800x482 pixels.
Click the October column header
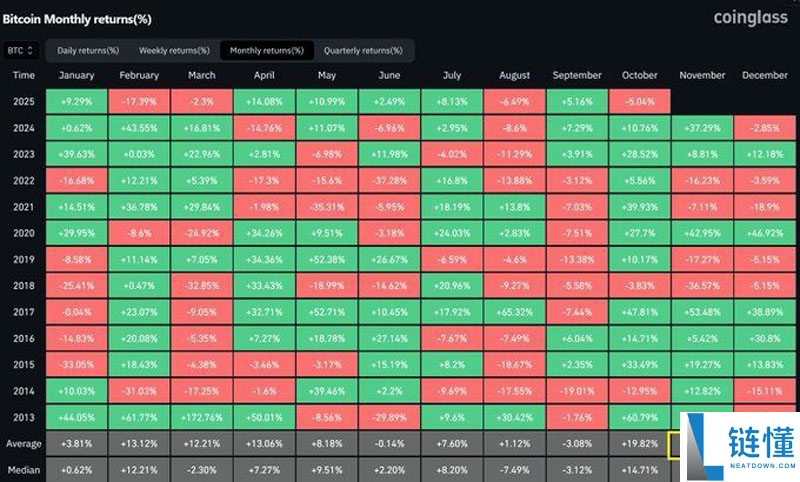pos(639,75)
